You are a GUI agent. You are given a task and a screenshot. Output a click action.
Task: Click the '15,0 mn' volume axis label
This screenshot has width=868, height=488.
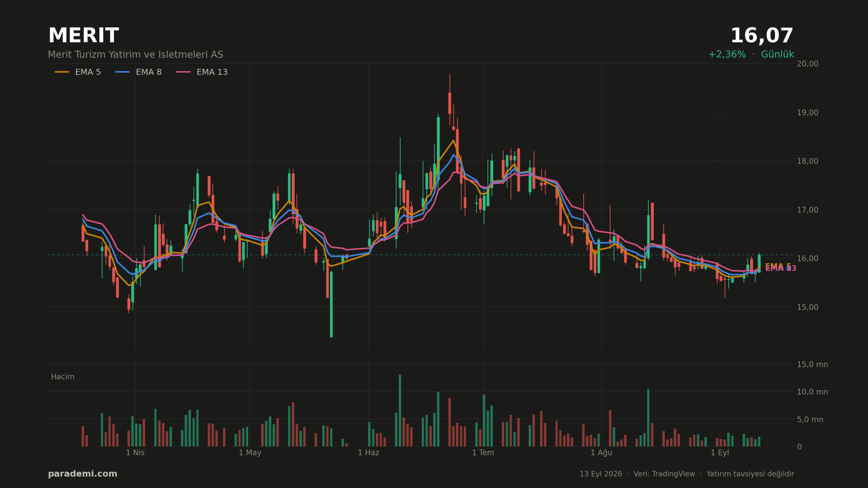[x=813, y=364]
